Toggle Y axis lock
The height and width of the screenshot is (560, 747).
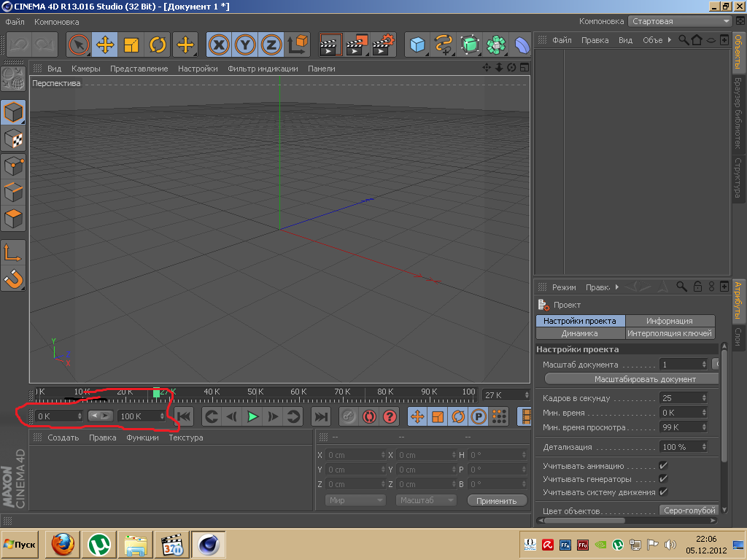tap(245, 45)
